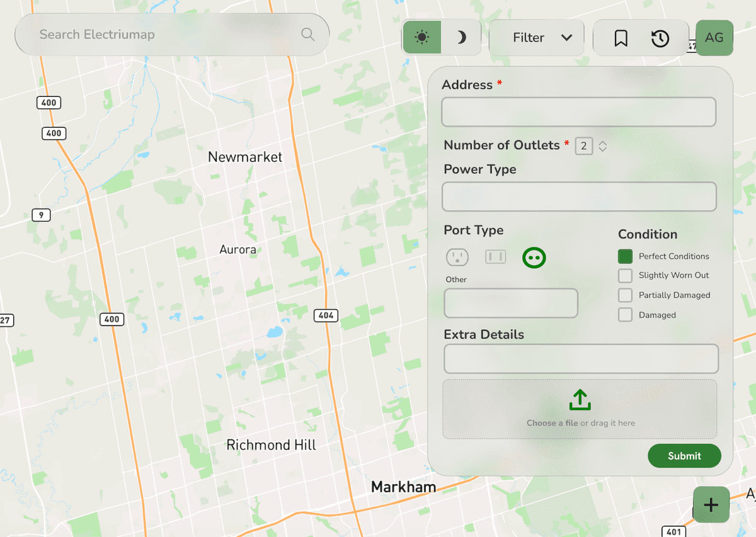Enable the Damaged condition checkbox
Viewport: 756px width, 537px height.
pos(625,315)
